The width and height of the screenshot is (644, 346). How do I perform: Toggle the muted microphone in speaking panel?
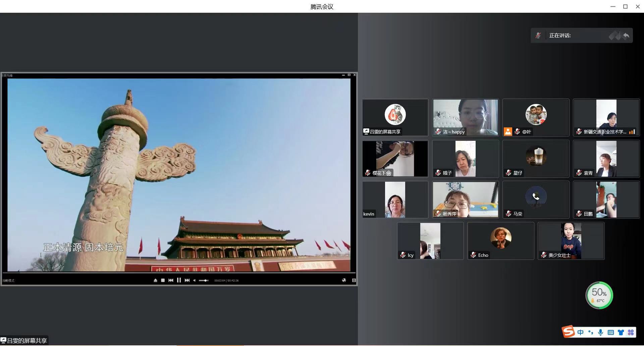[538, 36]
